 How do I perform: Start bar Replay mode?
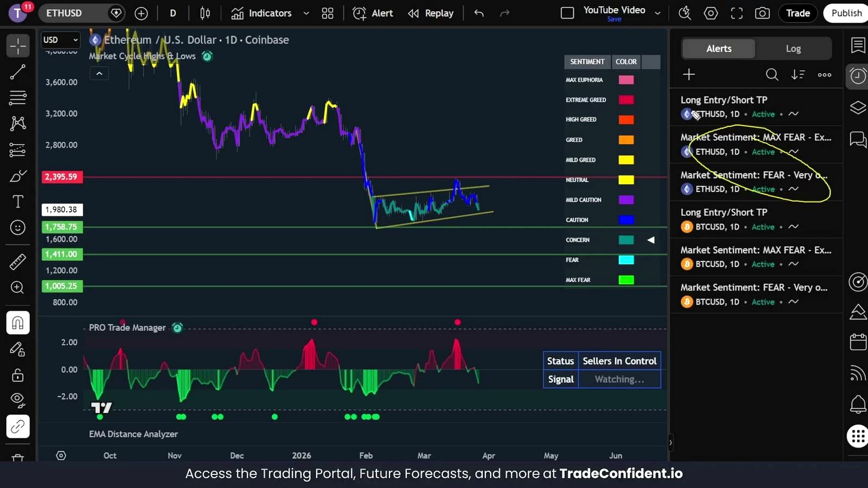pos(431,13)
